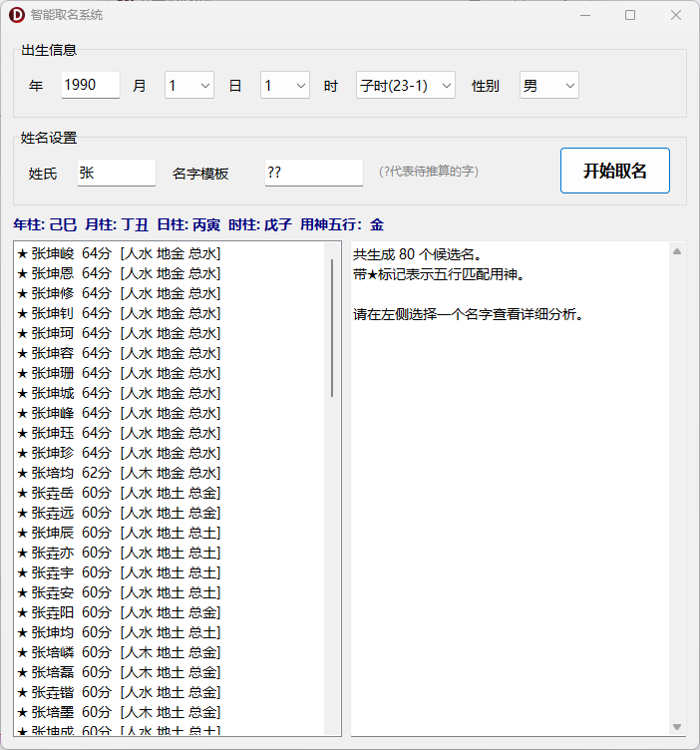
Task: Select the 张坤容 entry
Action: point(170,353)
